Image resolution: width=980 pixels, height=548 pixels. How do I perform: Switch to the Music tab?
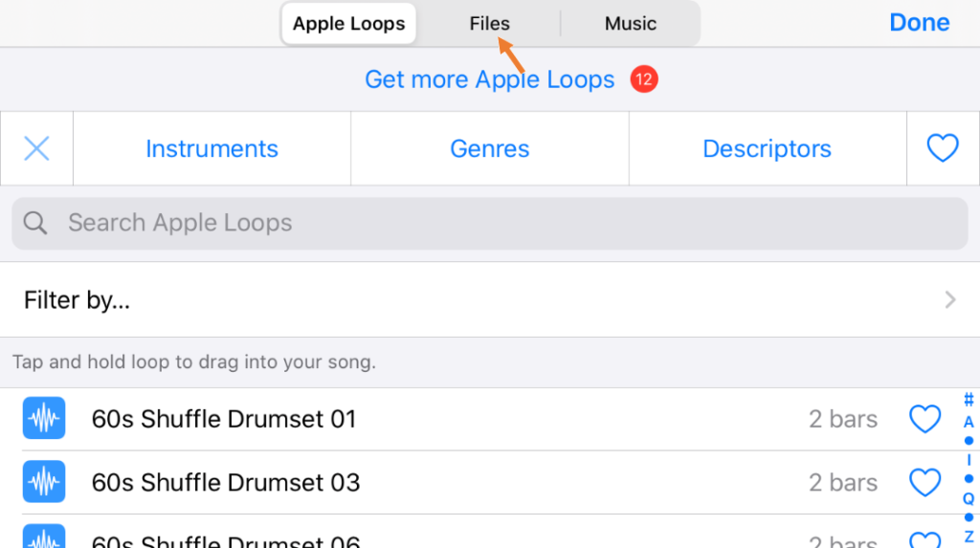pyautogui.click(x=630, y=24)
